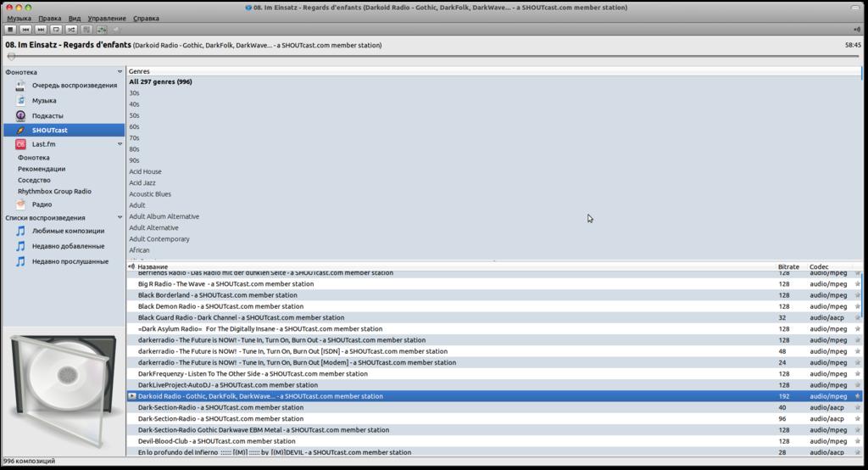This screenshot has width=868, height=470.
Task: Collapse the Списки воспроизведения section
Action: pos(120,218)
